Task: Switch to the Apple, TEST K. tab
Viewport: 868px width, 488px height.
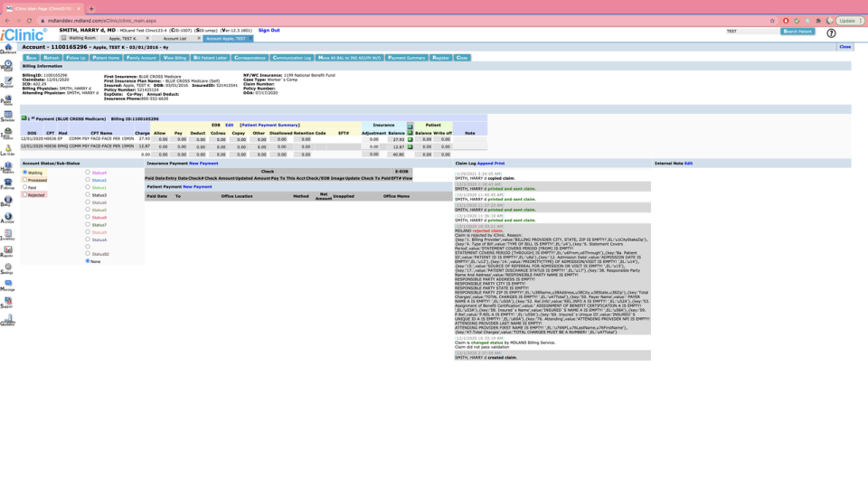Action: point(123,38)
